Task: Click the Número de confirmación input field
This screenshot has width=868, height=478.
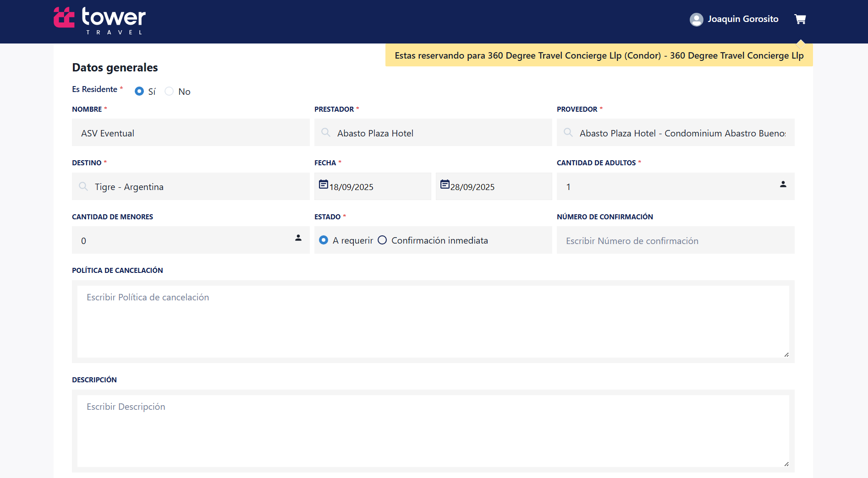Action: tap(675, 241)
